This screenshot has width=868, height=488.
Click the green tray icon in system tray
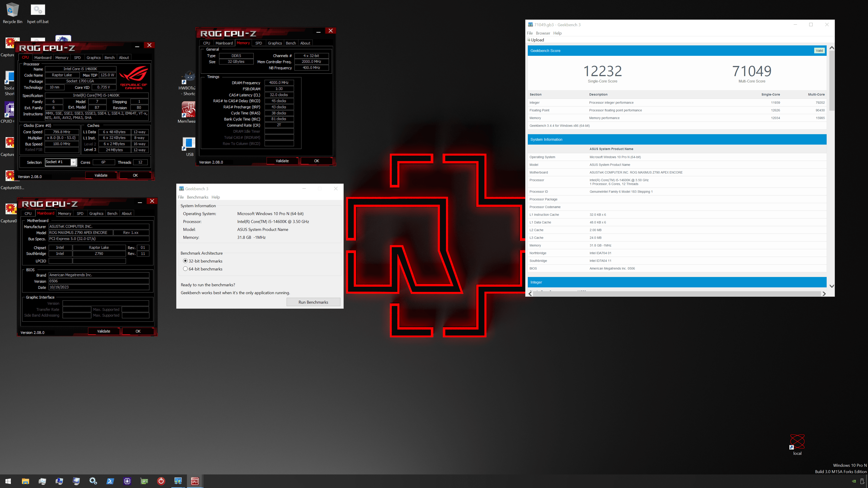click(854, 481)
